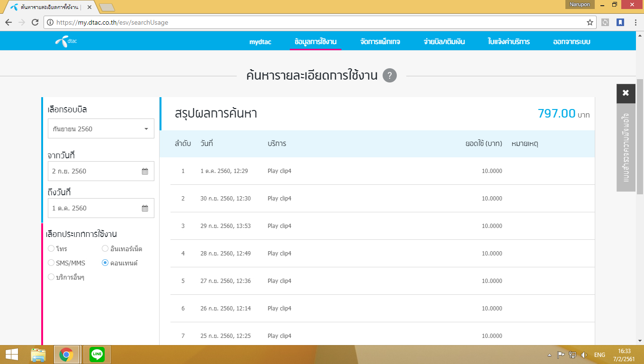Open Action Center flag icon

[561, 355]
